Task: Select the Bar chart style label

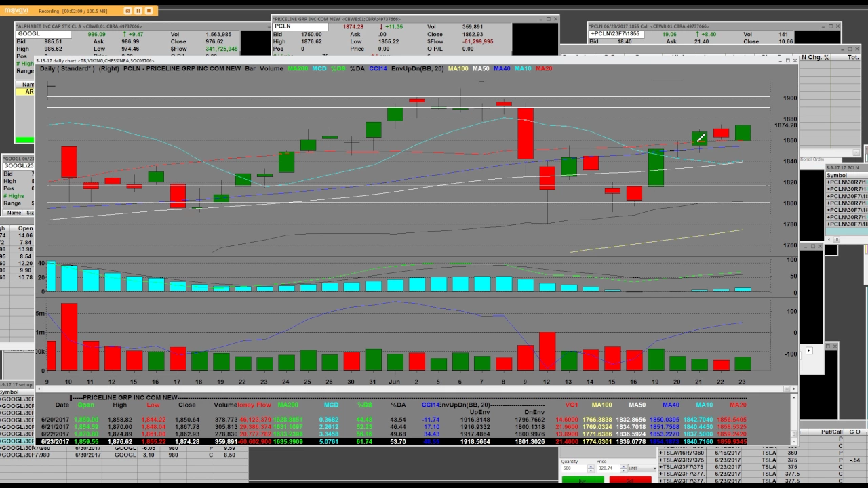Action: point(250,68)
